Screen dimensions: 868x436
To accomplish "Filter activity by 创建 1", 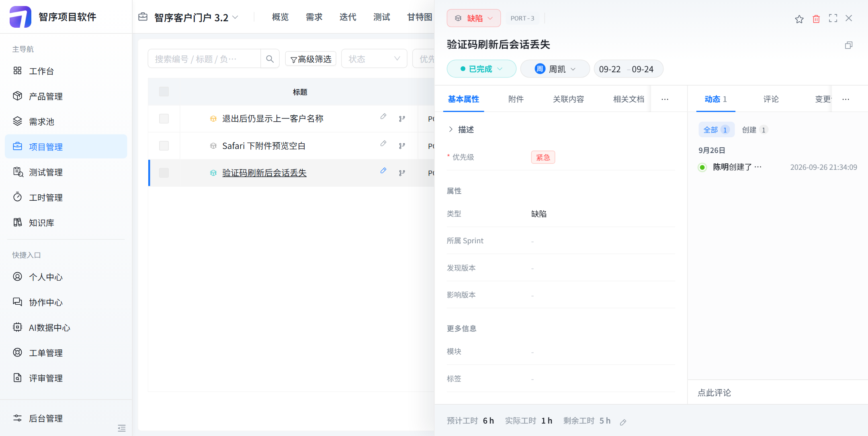I will (755, 130).
